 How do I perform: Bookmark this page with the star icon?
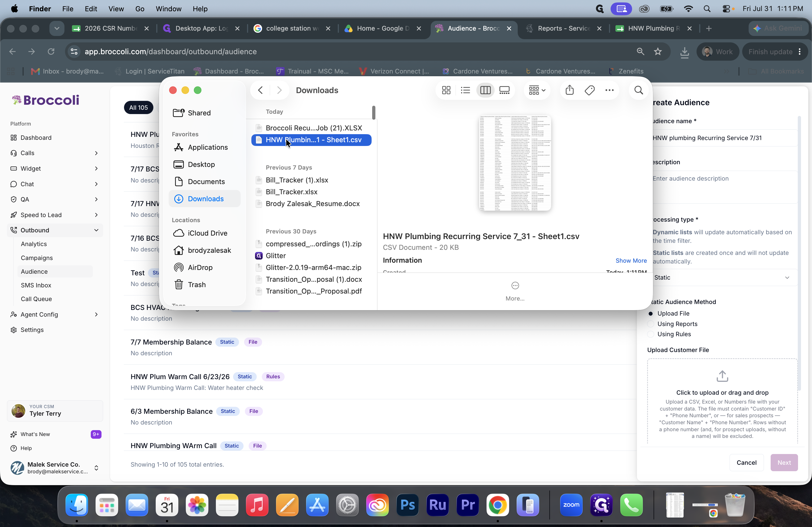[x=658, y=52]
